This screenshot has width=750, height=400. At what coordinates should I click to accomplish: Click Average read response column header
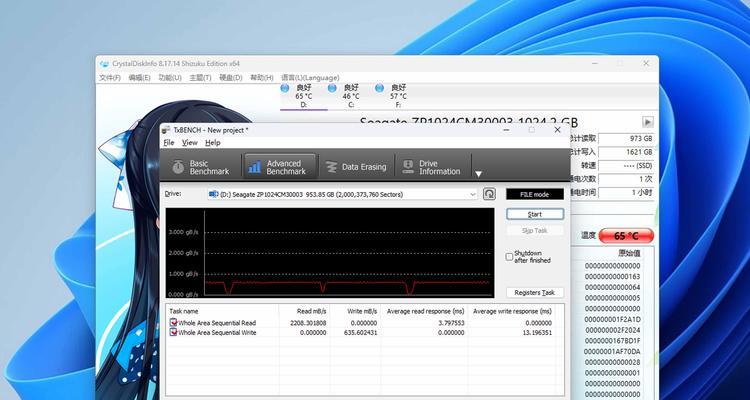424,311
